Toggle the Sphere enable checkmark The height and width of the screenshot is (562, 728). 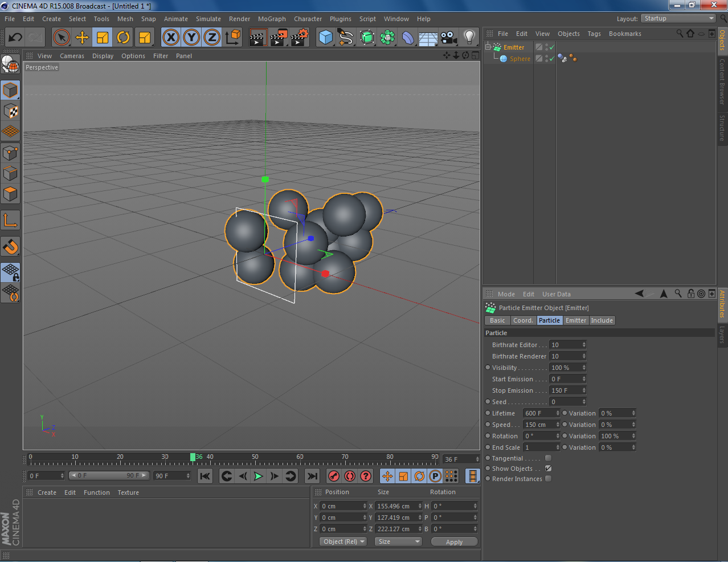tap(551, 59)
